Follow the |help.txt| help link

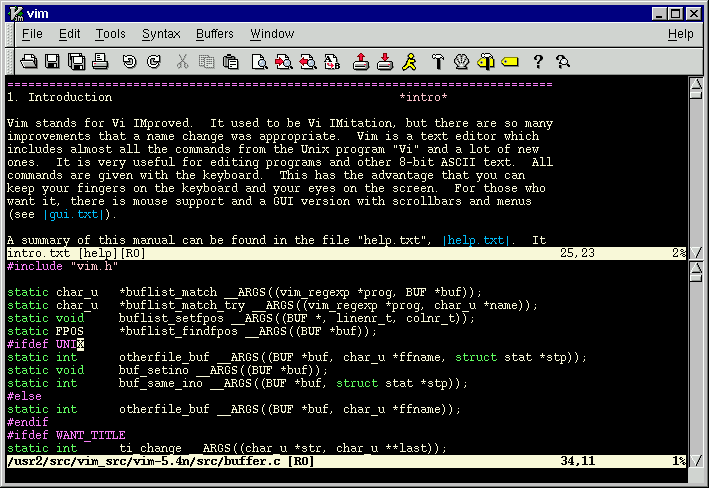[x=476, y=240]
